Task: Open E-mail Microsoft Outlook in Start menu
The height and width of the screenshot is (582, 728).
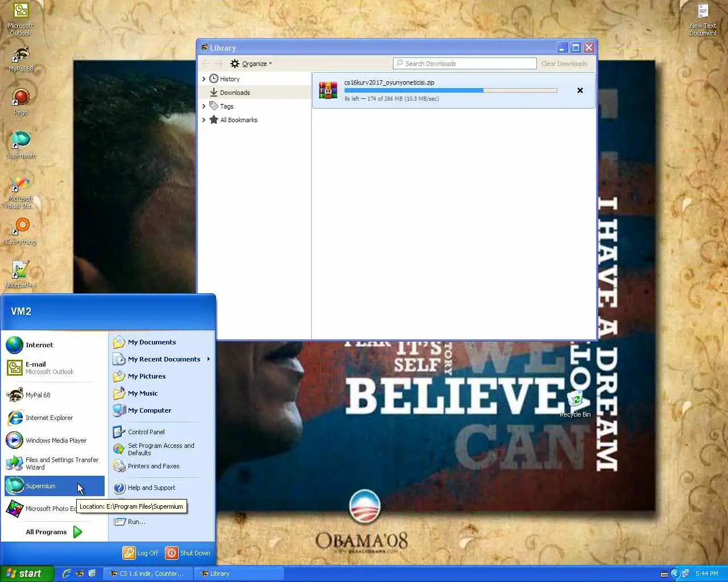Action: (x=55, y=368)
